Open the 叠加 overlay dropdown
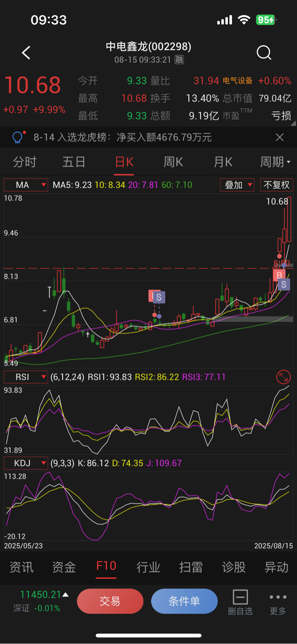This screenshot has width=297, height=644. [x=237, y=185]
